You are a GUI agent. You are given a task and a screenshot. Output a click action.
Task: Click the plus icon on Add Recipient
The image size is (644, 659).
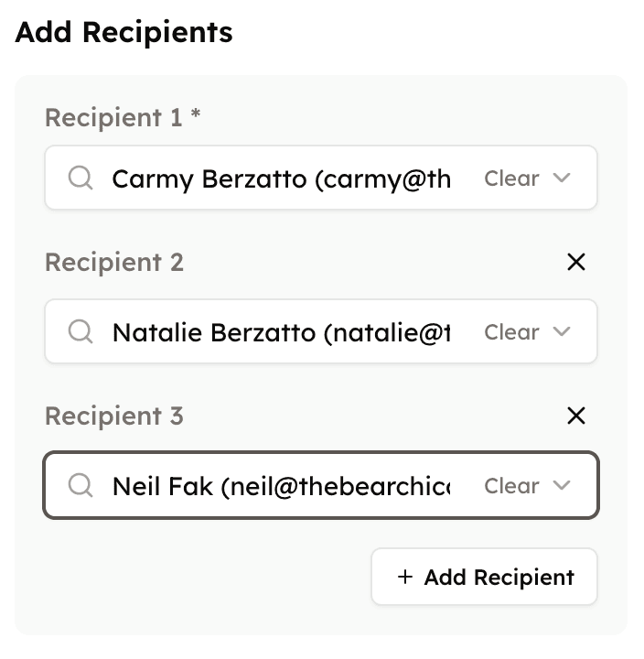pyautogui.click(x=405, y=578)
